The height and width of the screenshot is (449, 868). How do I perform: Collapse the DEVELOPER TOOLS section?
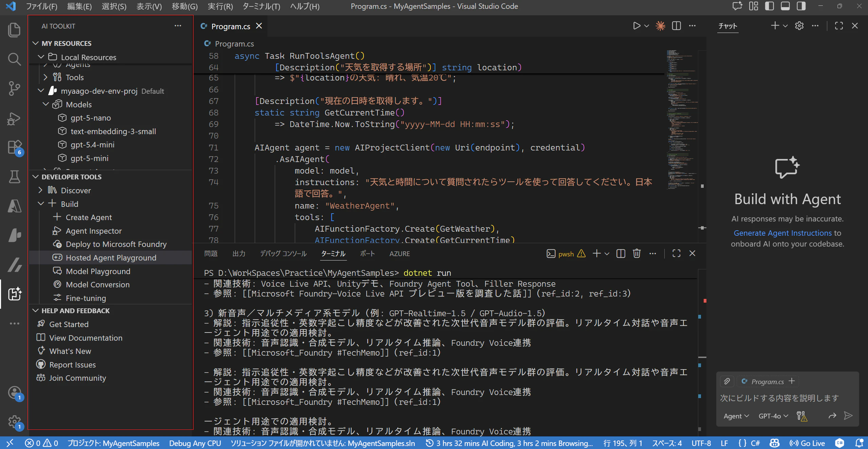(35, 177)
